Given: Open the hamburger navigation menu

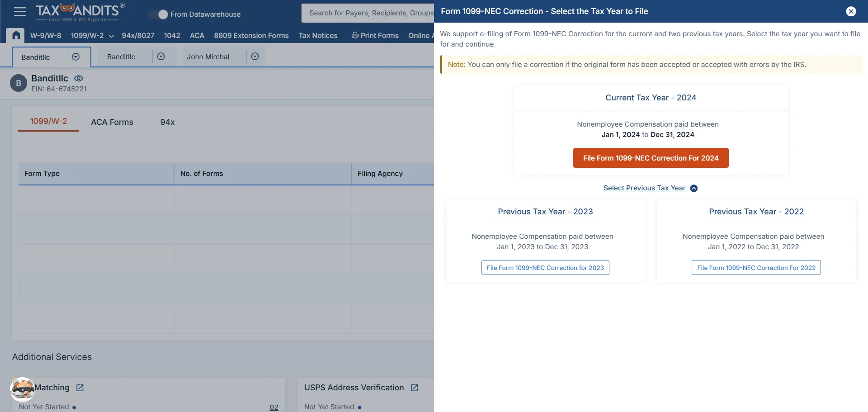Looking at the screenshot, I should [x=20, y=12].
